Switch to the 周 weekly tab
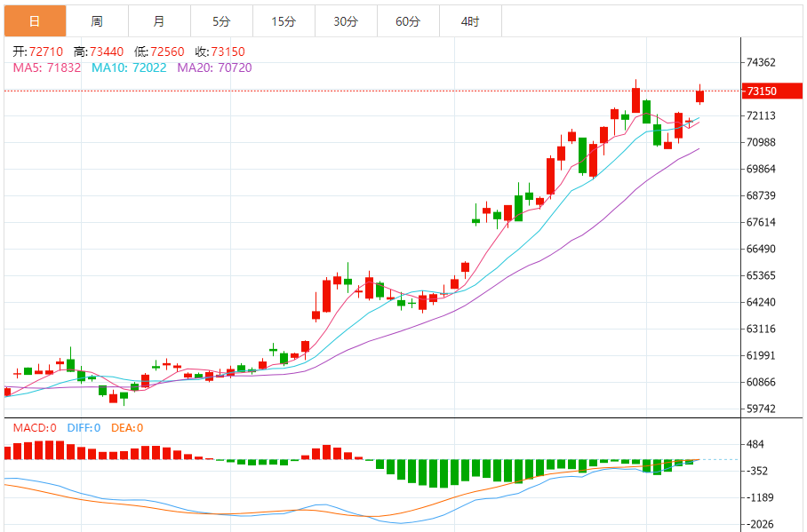This screenshot has height=532, width=807. click(x=97, y=21)
